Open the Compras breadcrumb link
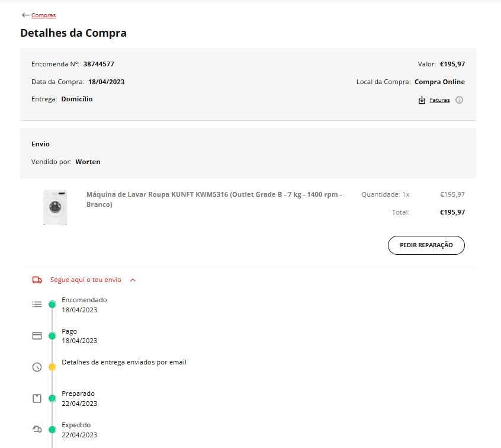Viewport: 501px width, 448px height. tap(43, 15)
